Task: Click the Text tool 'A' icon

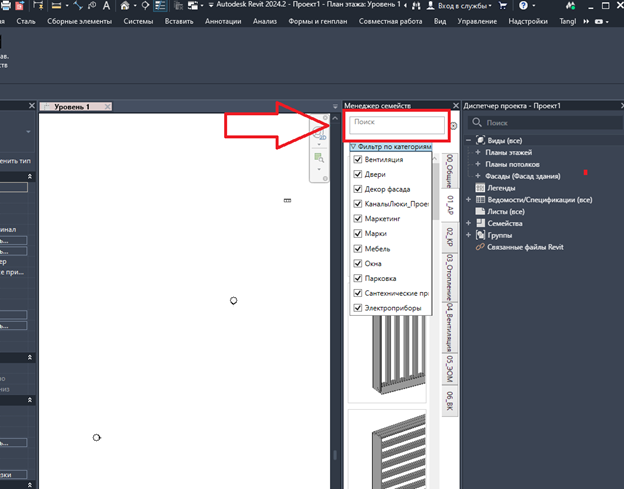Action: pyautogui.click(x=106, y=6)
